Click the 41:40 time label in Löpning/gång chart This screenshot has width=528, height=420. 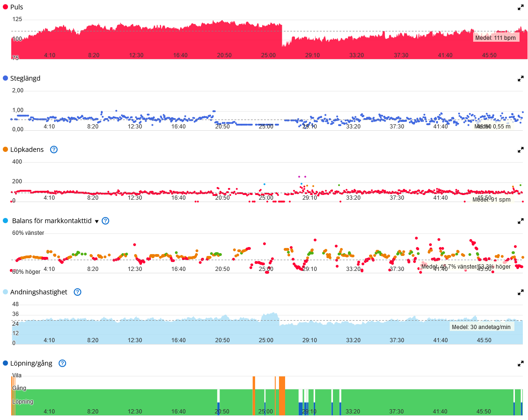coord(440,412)
